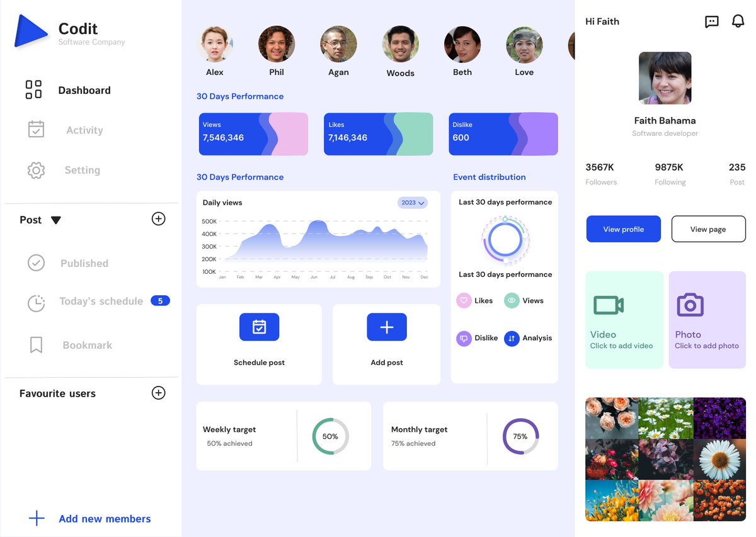Select Beth's avatar

click(462, 44)
